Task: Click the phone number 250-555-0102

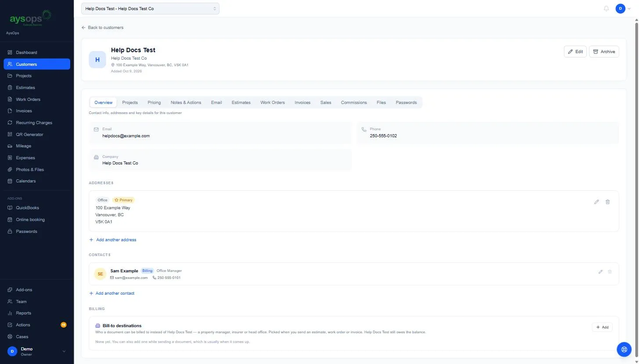Action: tap(383, 136)
